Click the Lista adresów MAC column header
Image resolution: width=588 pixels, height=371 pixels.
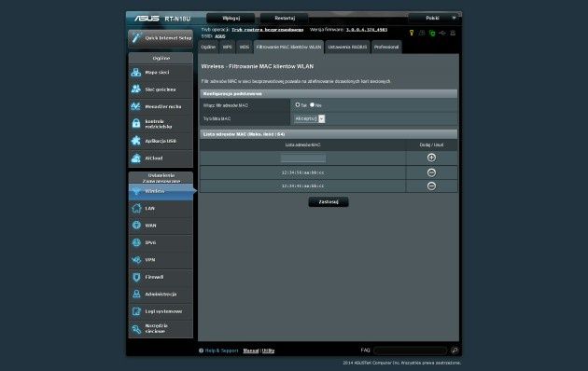[302, 144]
